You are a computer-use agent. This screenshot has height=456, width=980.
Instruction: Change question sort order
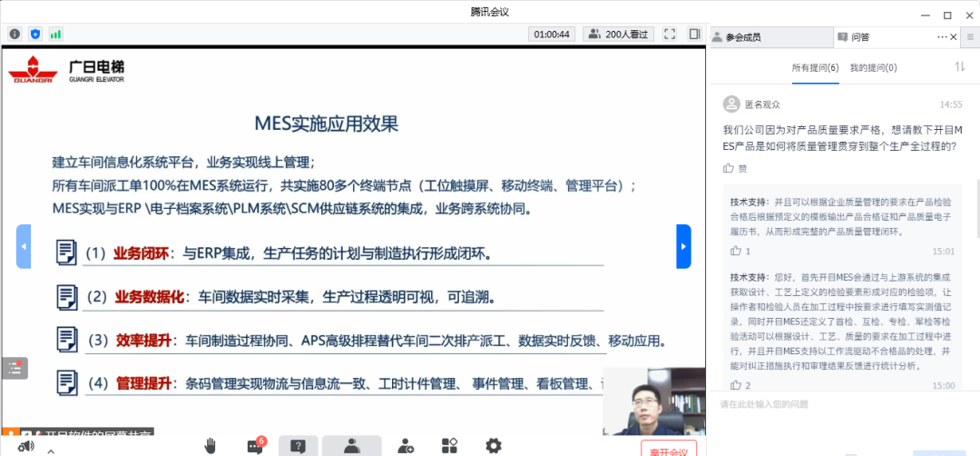click(x=960, y=67)
